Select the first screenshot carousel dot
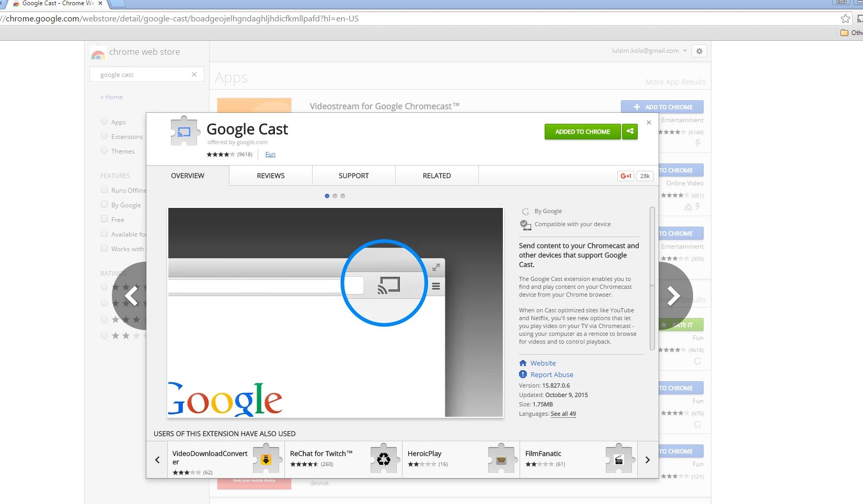Screen dimensions: 863x504 (x=327, y=196)
